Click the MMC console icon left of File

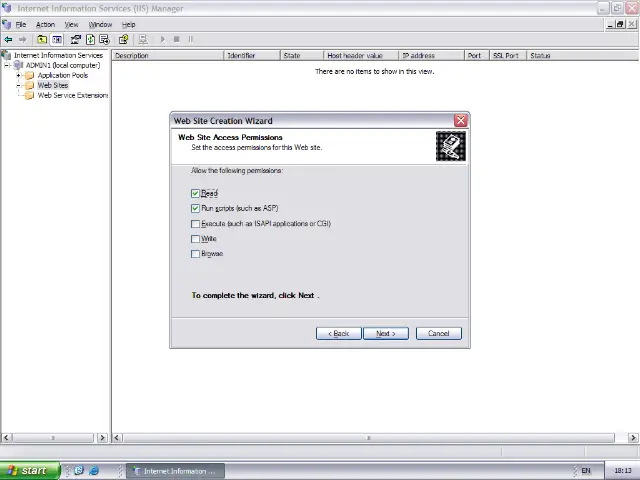(7, 24)
